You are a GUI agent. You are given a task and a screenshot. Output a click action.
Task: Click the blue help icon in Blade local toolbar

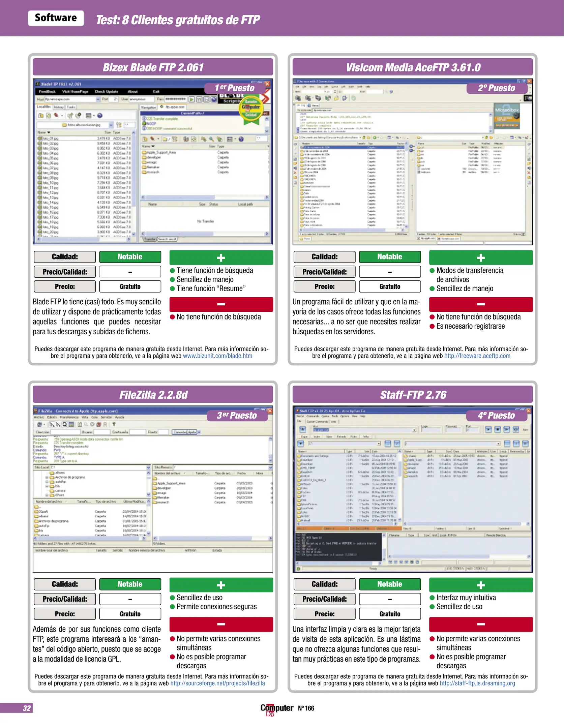[100, 116]
